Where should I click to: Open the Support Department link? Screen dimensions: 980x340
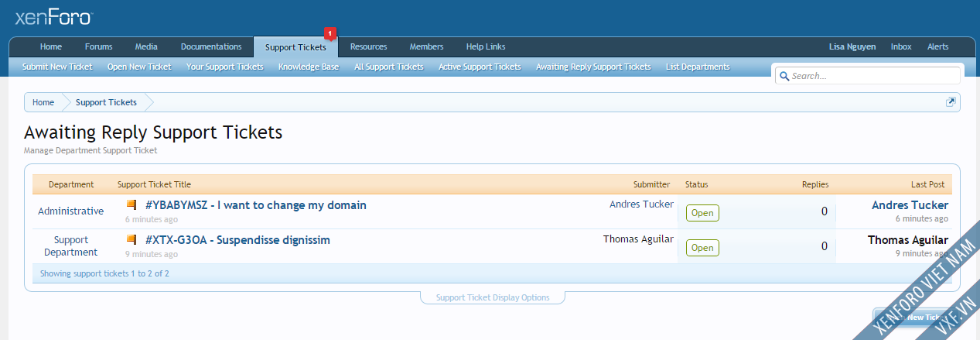71,246
